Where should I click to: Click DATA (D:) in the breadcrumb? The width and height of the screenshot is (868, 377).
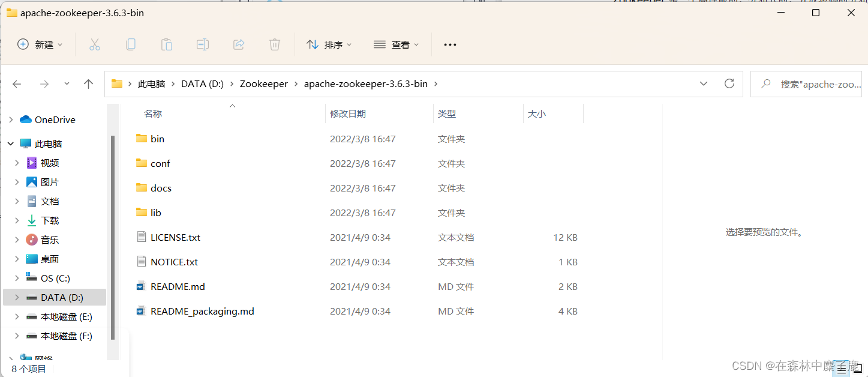click(x=202, y=84)
